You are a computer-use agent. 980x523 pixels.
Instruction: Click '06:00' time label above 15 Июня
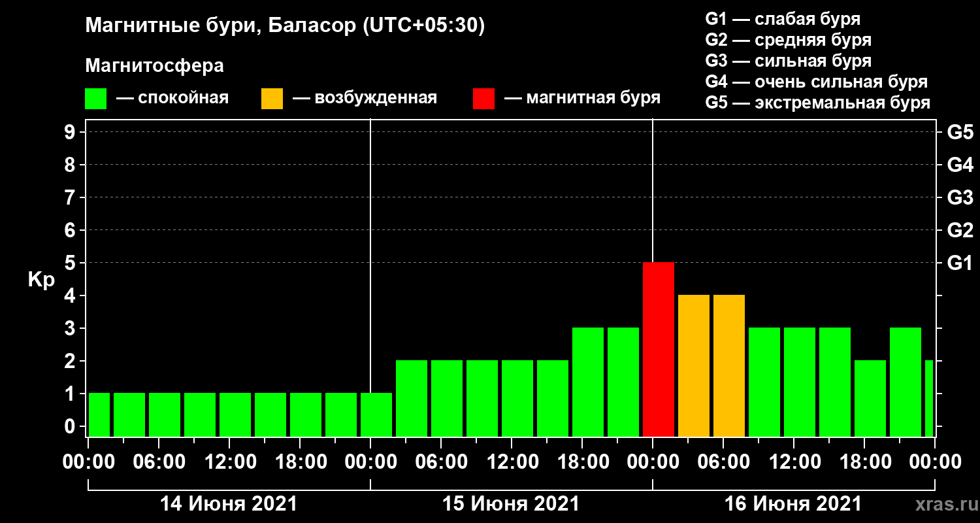click(x=441, y=462)
